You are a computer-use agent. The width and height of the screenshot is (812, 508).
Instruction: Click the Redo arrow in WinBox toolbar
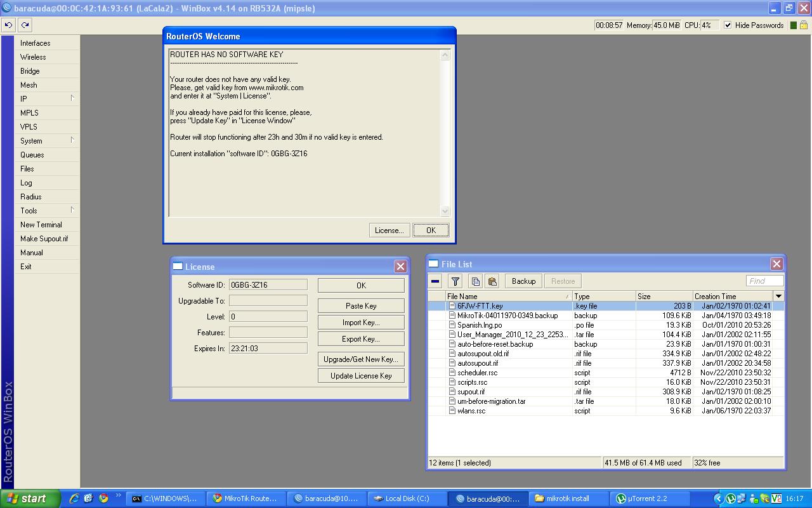(25, 25)
